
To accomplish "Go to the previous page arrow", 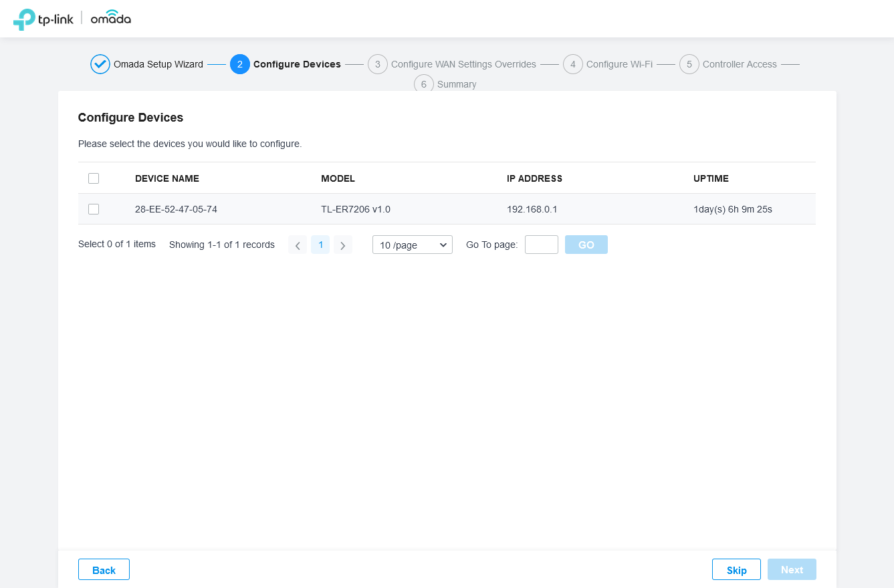I will point(298,245).
